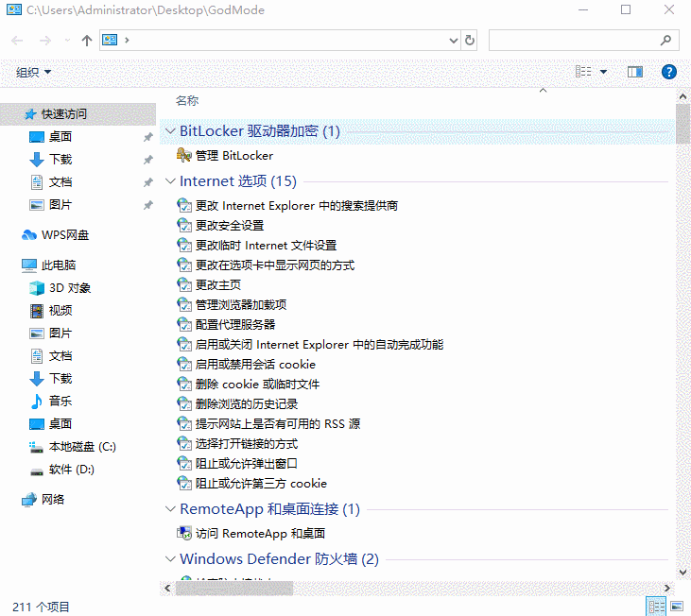Toggle the preview pane icon
691x616 pixels.
pyautogui.click(x=634, y=72)
